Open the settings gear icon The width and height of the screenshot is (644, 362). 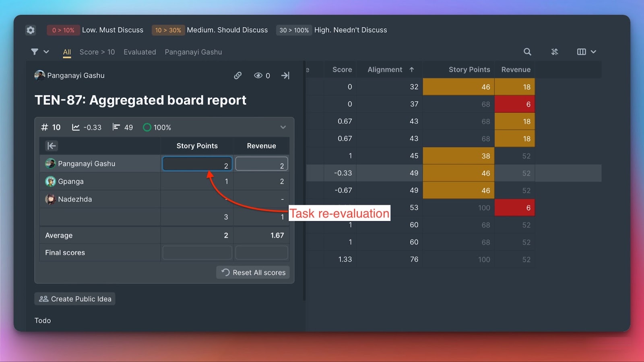tap(31, 30)
